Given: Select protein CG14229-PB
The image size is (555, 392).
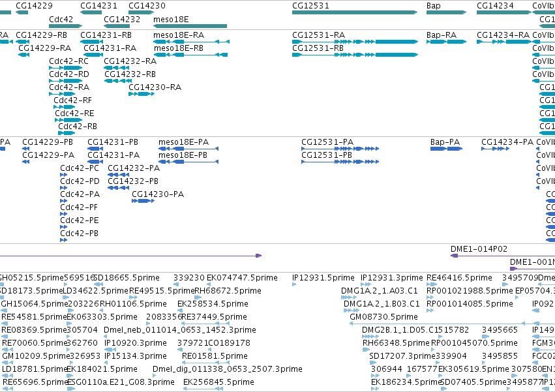Looking at the screenshot, I should pos(48,142).
